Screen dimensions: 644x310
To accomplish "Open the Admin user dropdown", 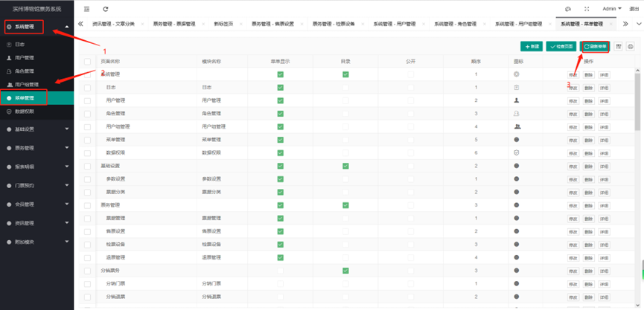I will pyautogui.click(x=612, y=9).
